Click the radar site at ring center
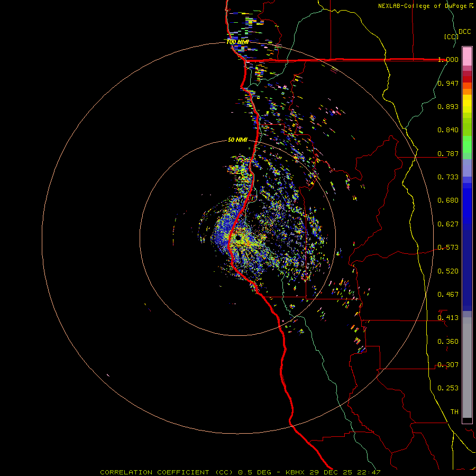 [x=238, y=239]
